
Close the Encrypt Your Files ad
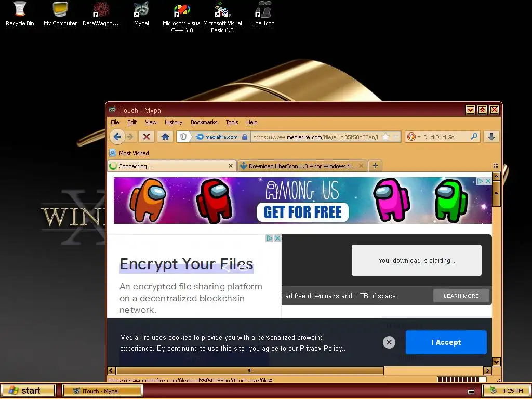(277, 238)
